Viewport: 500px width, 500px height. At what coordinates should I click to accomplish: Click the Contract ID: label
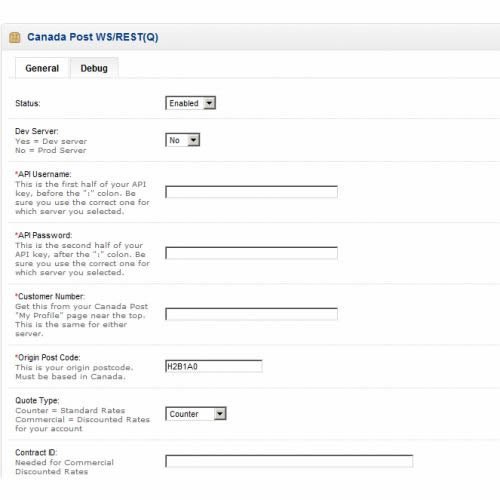[36, 452]
